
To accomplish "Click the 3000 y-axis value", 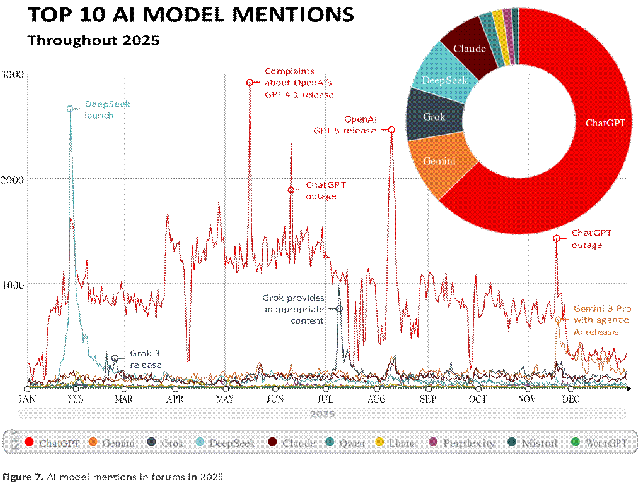I will [13, 75].
